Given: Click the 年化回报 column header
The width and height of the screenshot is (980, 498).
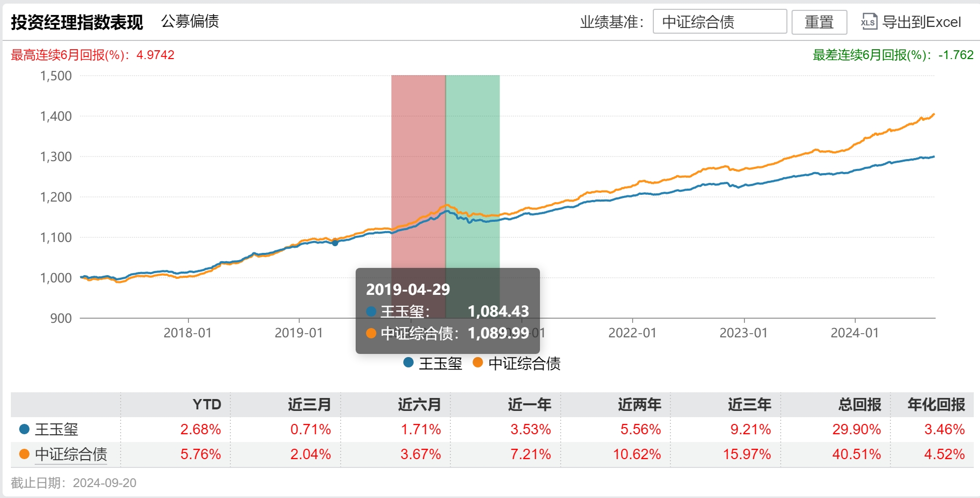Looking at the screenshot, I should coord(936,404).
